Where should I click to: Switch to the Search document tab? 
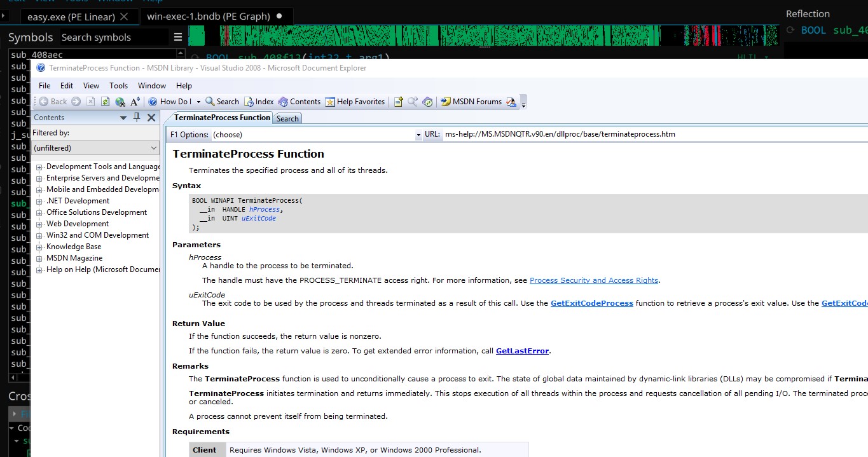click(x=287, y=119)
